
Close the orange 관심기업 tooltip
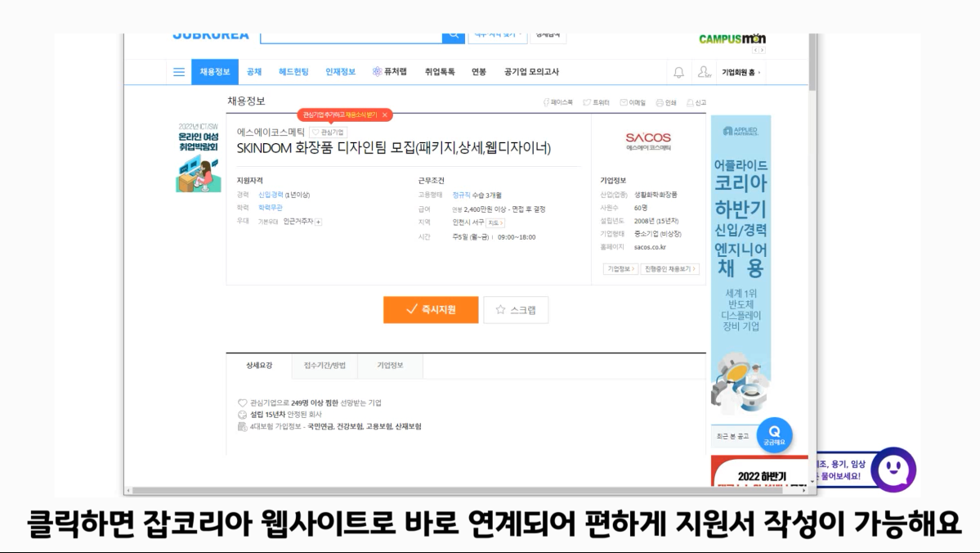coord(385,115)
